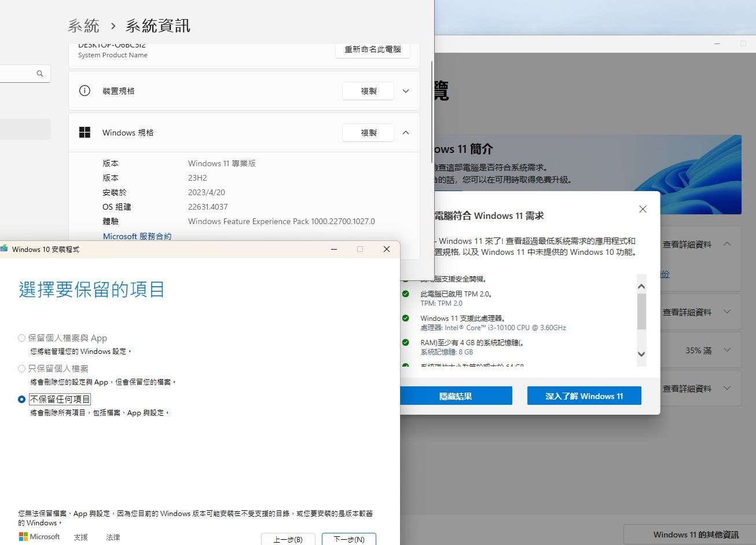Screen dimensions: 756x545
Task: Select the '保留個人檔案與 App' radio option
Action: click(x=22, y=338)
